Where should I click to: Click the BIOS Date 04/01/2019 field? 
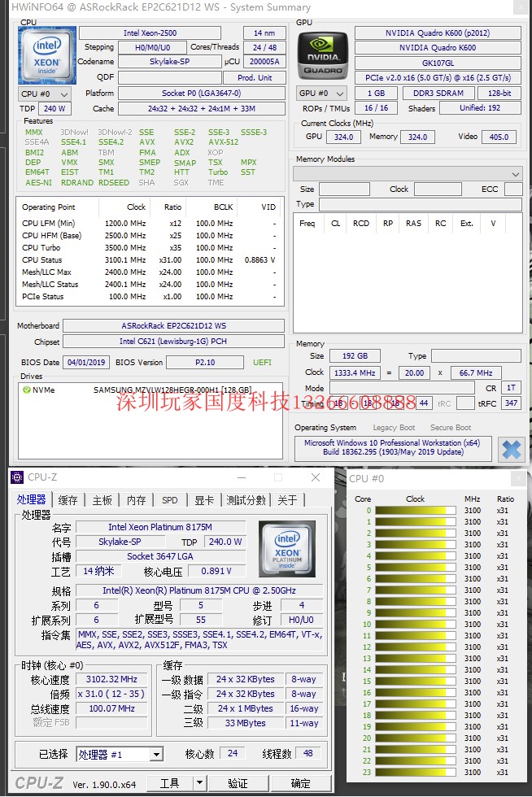coord(86,363)
